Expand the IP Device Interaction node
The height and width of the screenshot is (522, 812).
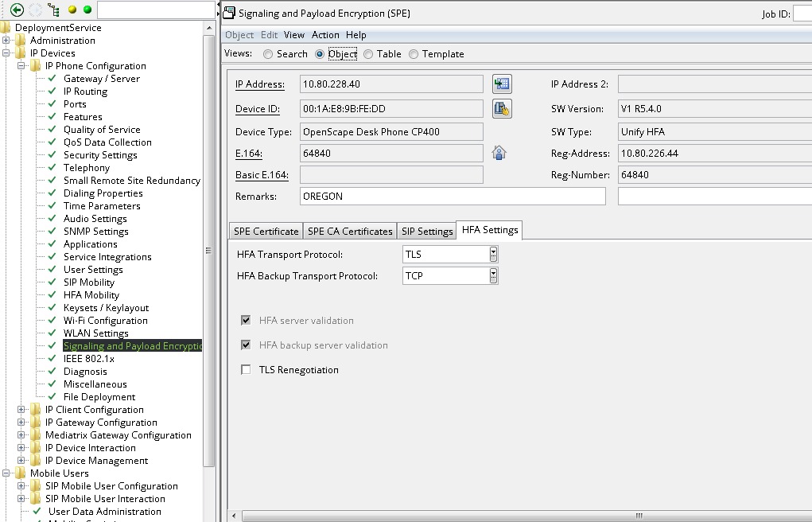point(21,448)
